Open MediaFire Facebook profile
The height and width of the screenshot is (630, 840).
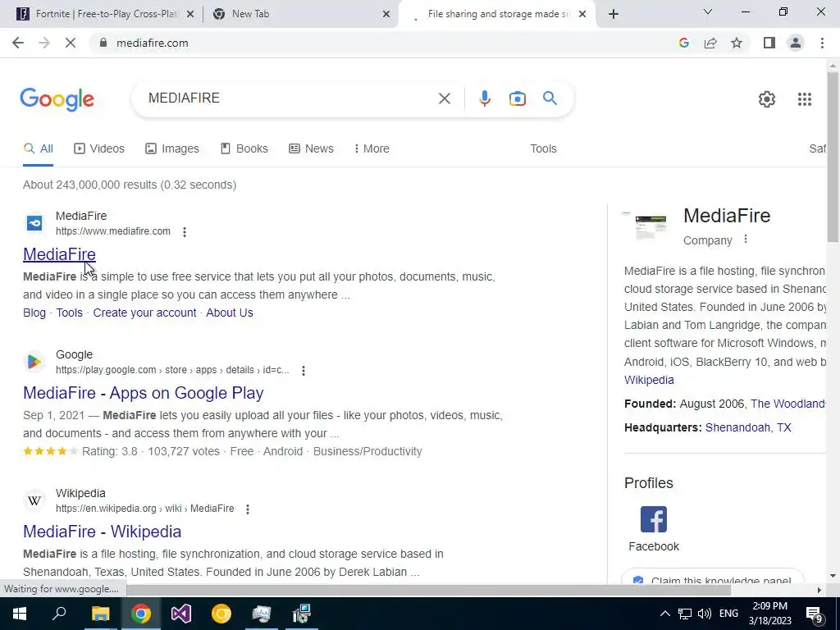pos(654,529)
